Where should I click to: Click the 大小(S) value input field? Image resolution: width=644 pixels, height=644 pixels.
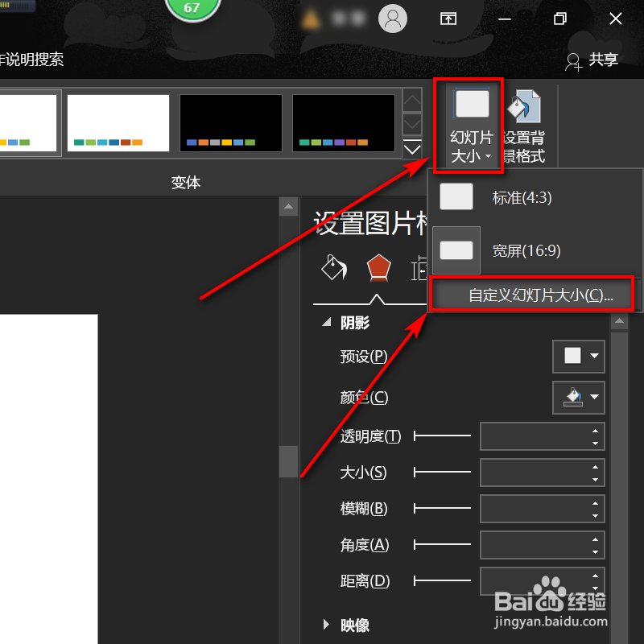(x=542, y=472)
